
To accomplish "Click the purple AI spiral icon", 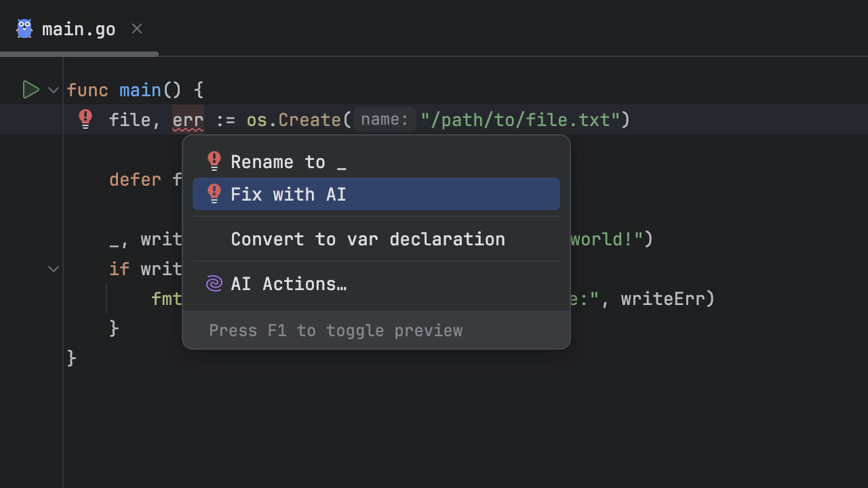I will [214, 283].
